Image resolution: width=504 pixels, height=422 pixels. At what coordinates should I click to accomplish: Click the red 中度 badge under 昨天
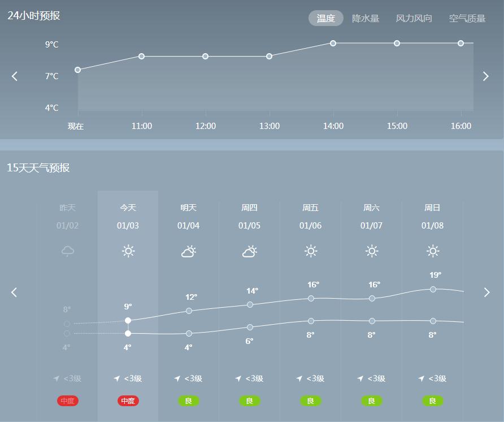point(67,401)
